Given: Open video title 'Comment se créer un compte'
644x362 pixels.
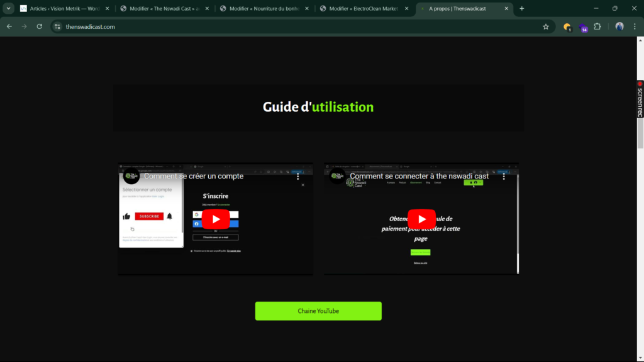Looking at the screenshot, I should click(194, 176).
